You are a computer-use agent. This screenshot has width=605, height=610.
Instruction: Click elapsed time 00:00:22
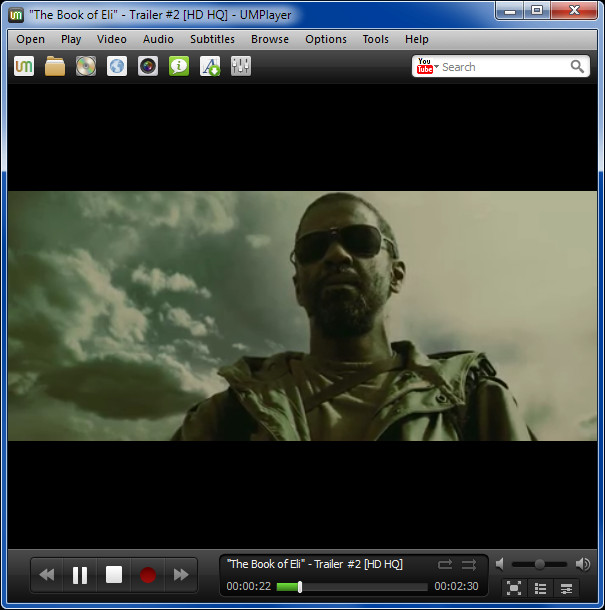(249, 586)
